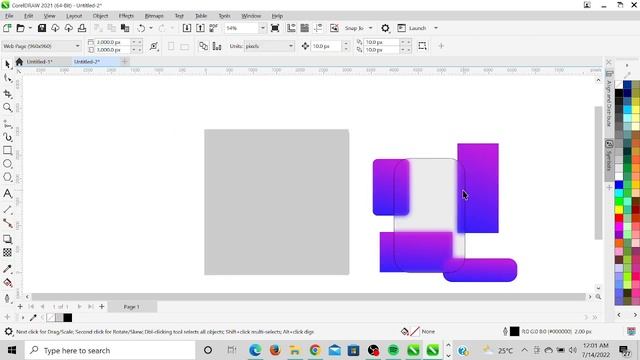Click the Full-screen preview icon
The image size is (640, 360).
275,28
